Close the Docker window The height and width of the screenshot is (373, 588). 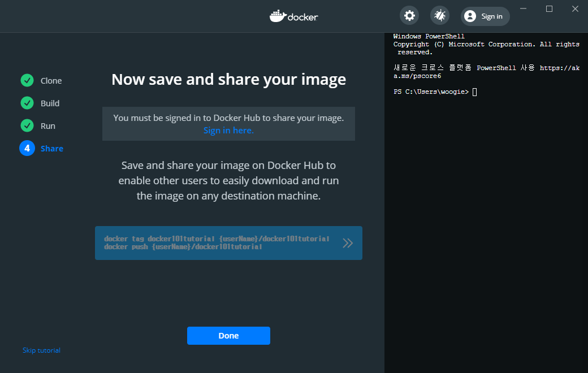(575, 8)
